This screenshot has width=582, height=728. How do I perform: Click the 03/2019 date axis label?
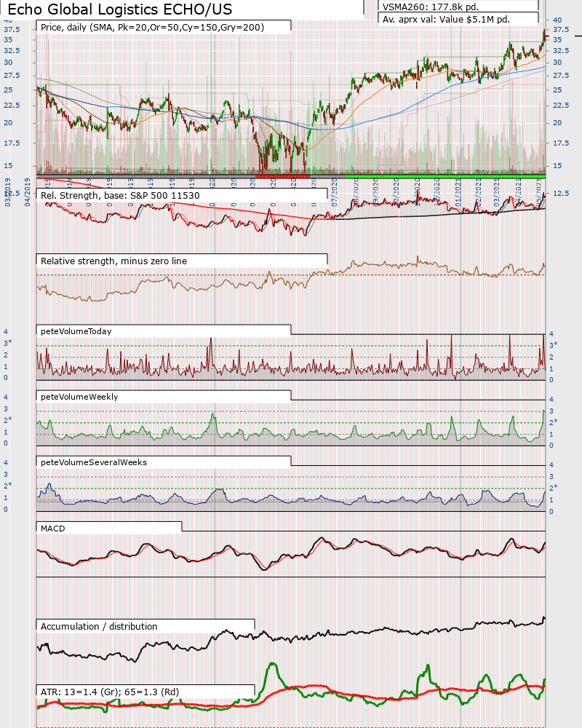pyautogui.click(x=8, y=191)
